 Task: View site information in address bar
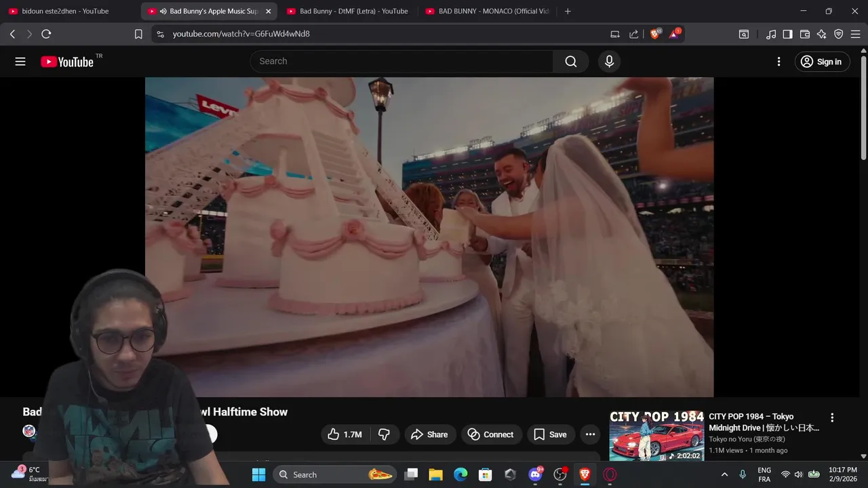(x=160, y=34)
